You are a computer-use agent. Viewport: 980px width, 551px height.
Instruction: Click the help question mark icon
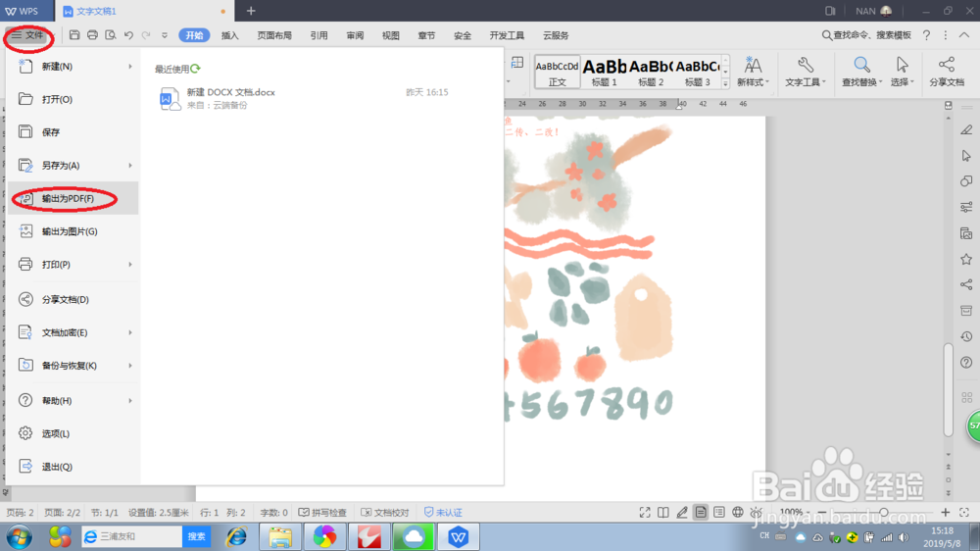click(x=926, y=35)
